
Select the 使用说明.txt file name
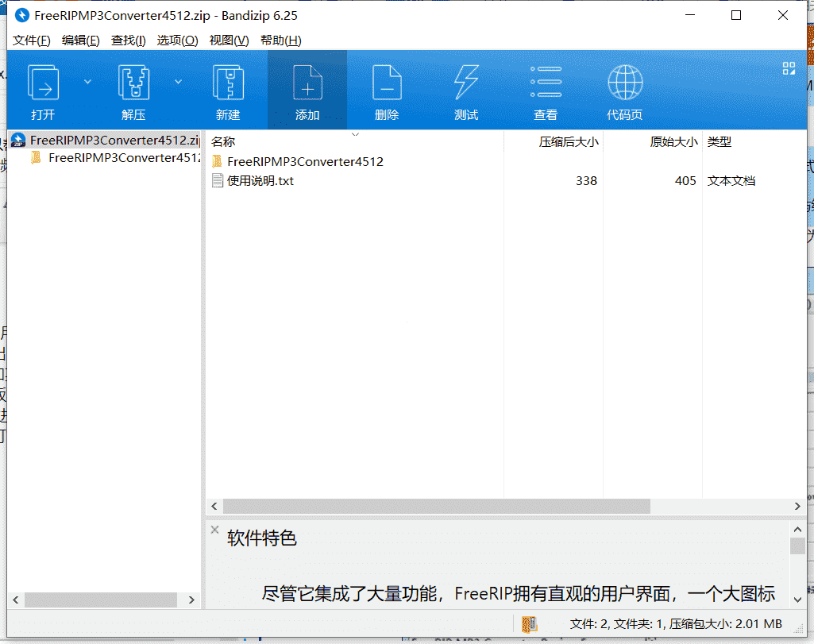pos(260,180)
